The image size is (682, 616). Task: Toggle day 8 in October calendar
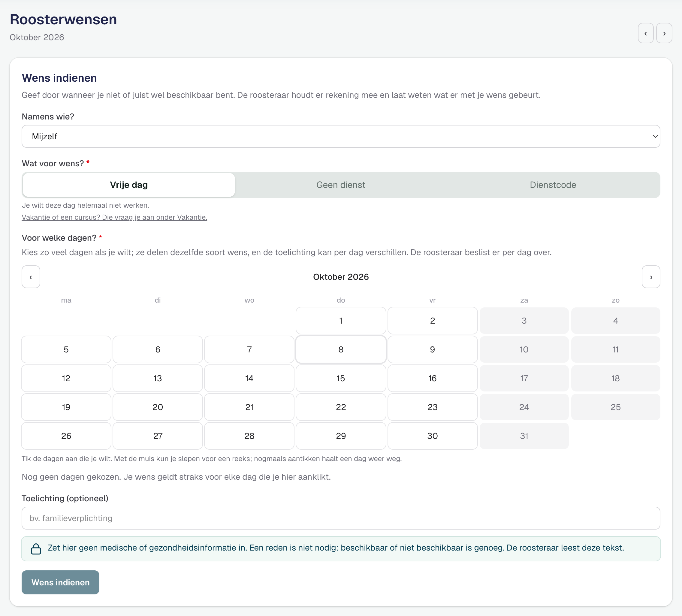[x=341, y=349]
